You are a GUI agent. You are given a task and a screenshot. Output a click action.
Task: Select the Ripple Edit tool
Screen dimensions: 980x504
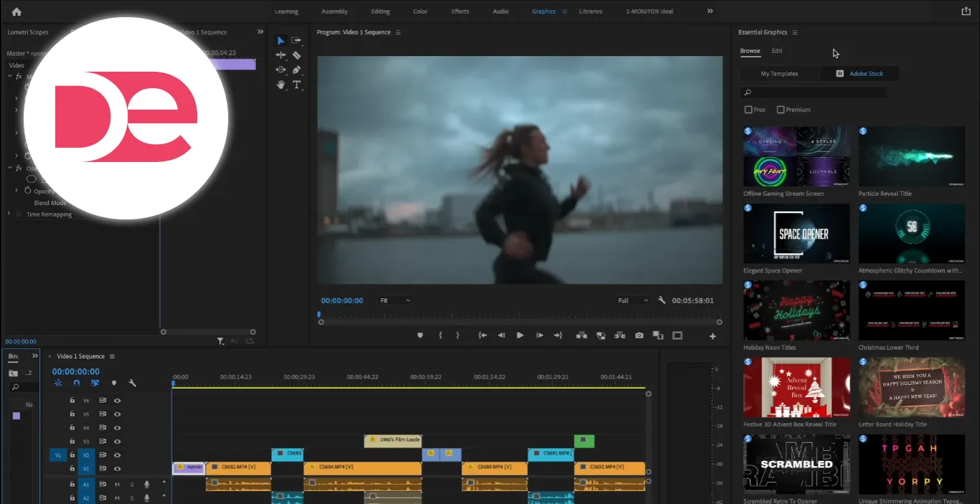click(281, 55)
